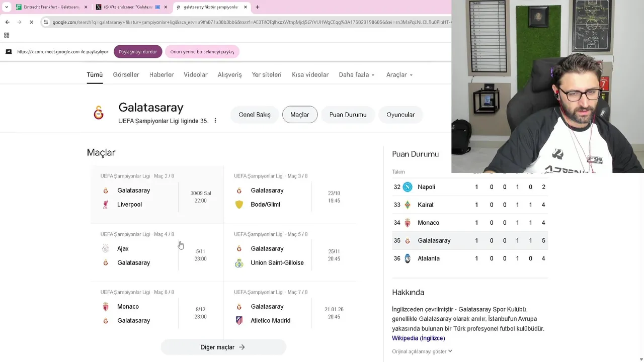This screenshot has height=362, width=644.
Task: Open the Genel Bakış chip
Action: (x=255, y=115)
